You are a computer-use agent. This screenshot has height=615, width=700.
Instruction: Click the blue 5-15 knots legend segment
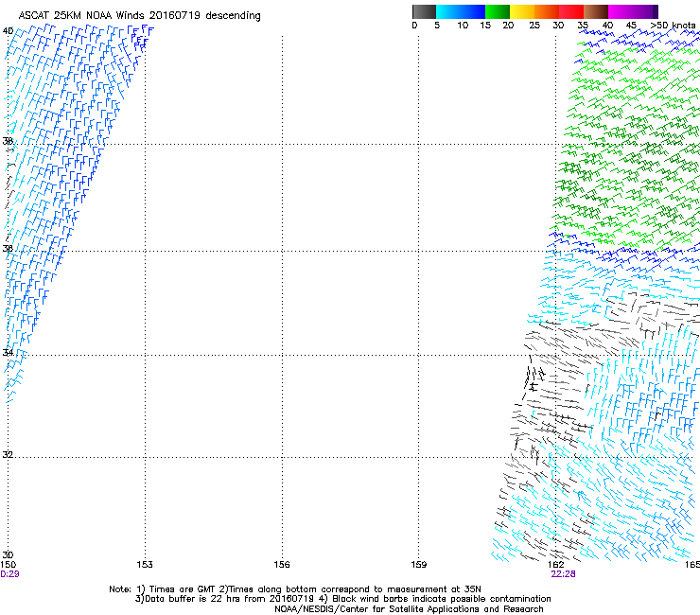click(461, 11)
